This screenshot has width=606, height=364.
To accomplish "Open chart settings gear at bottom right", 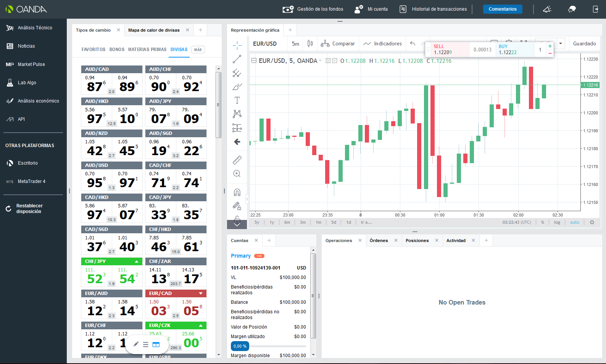I will (x=592, y=222).
